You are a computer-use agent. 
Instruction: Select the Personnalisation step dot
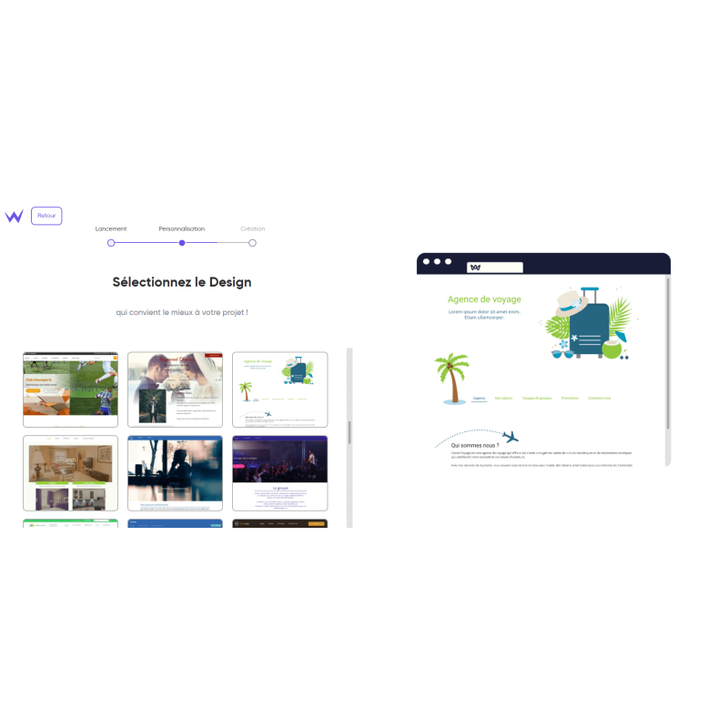click(182, 243)
